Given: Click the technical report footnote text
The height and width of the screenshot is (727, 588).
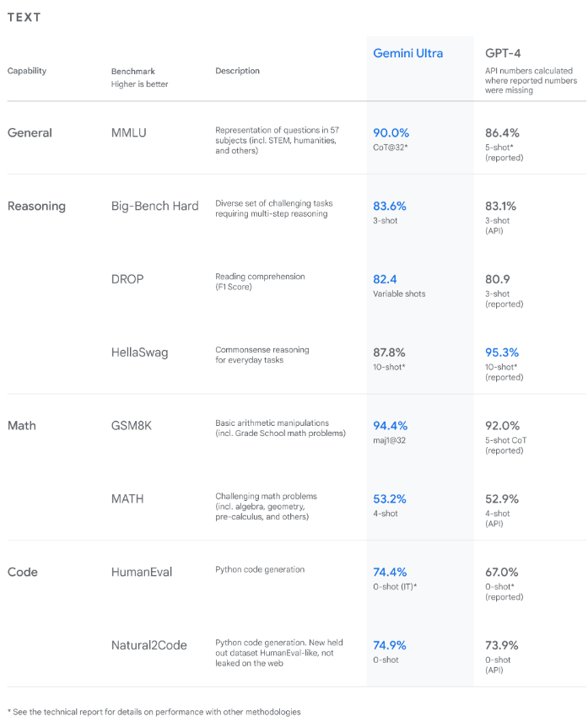Looking at the screenshot, I should 154,712.
